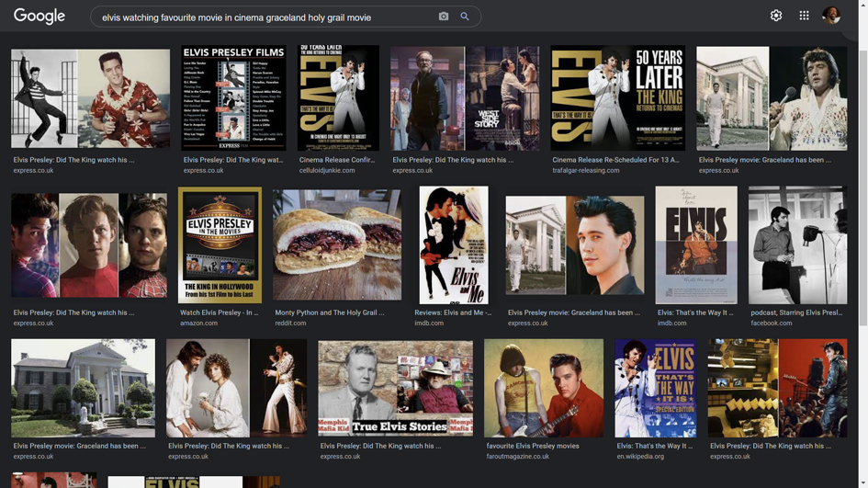Viewport: 868px width, 488px height.
Task: Select the Monty Python sandwich image
Action: pyautogui.click(x=336, y=244)
